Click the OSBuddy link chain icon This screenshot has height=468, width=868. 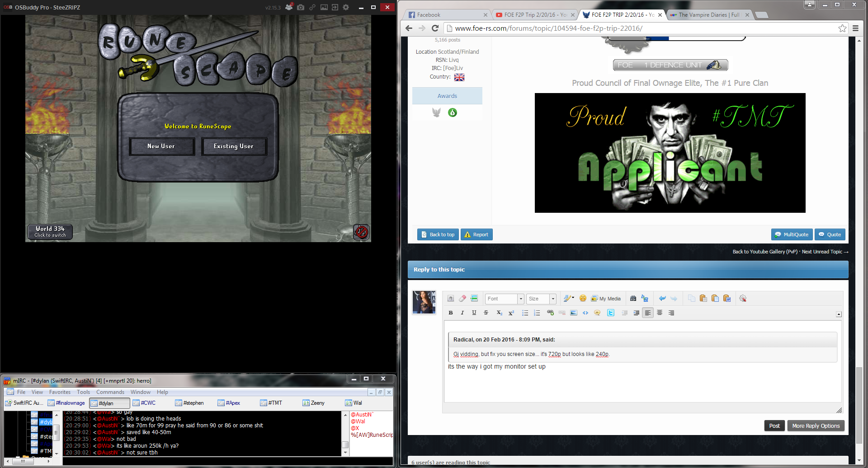tap(312, 7)
